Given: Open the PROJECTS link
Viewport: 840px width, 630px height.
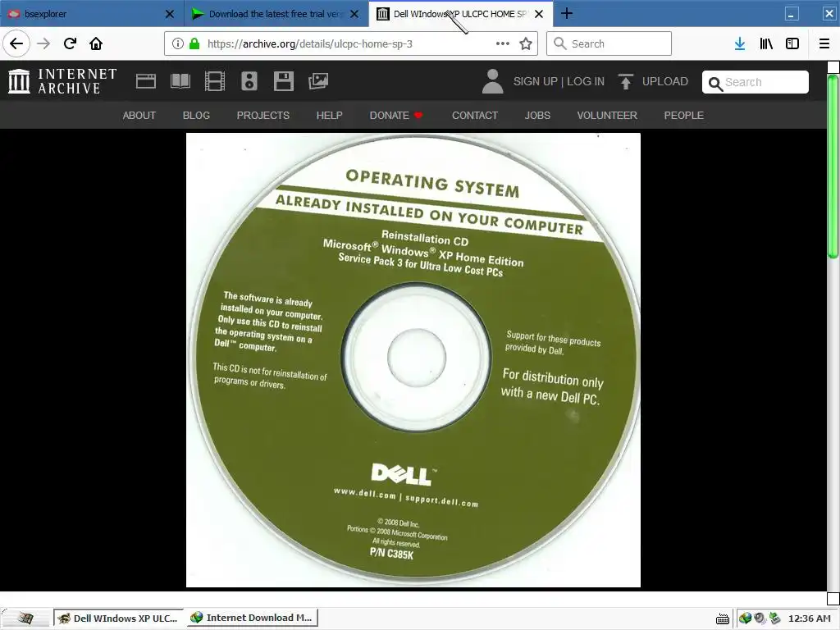Looking at the screenshot, I should 263,115.
